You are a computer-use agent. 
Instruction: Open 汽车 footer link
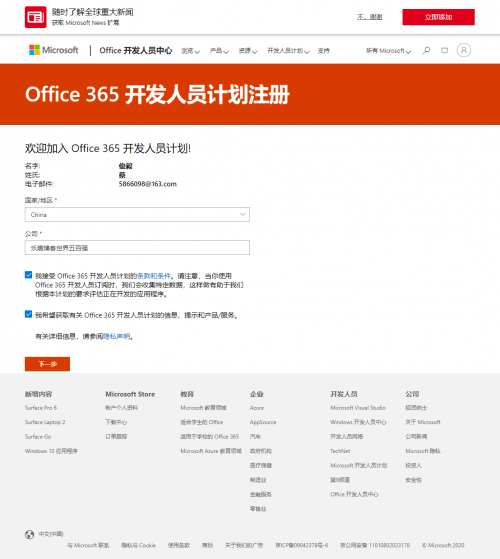255,437
